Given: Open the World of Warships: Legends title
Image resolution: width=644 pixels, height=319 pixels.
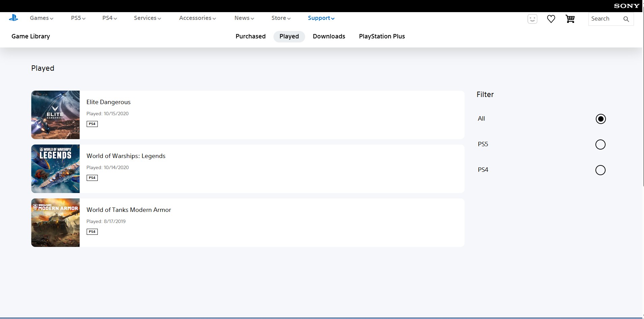Looking at the screenshot, I should [126, 156].
